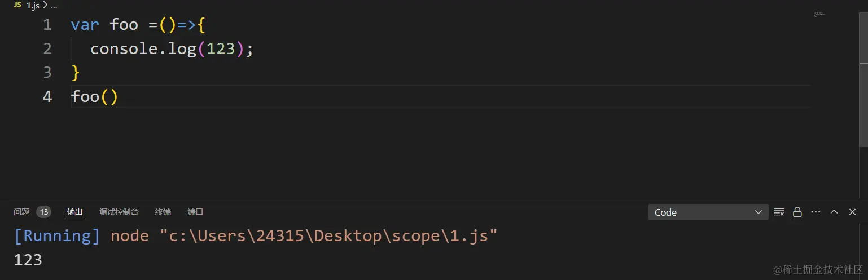This screenshot has height=280, width=868.
Task: Toggle the output scroll lock
Action: click(797, 212)
